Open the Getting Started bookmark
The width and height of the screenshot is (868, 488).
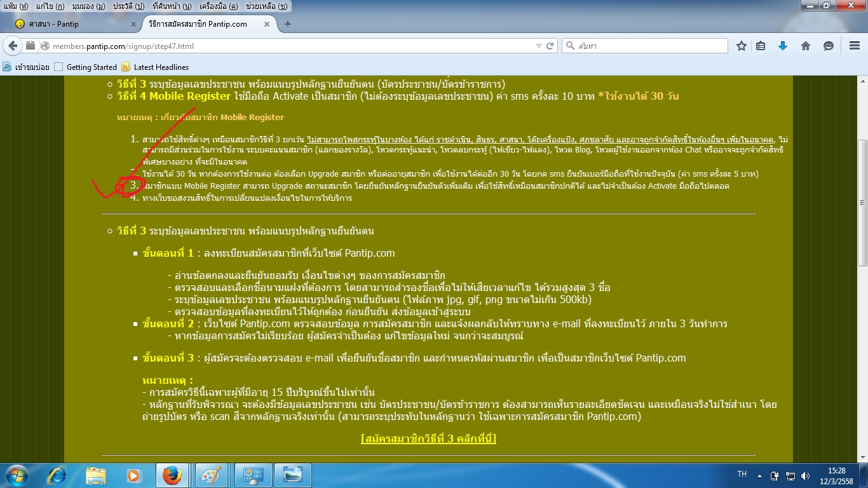point(86,67)
